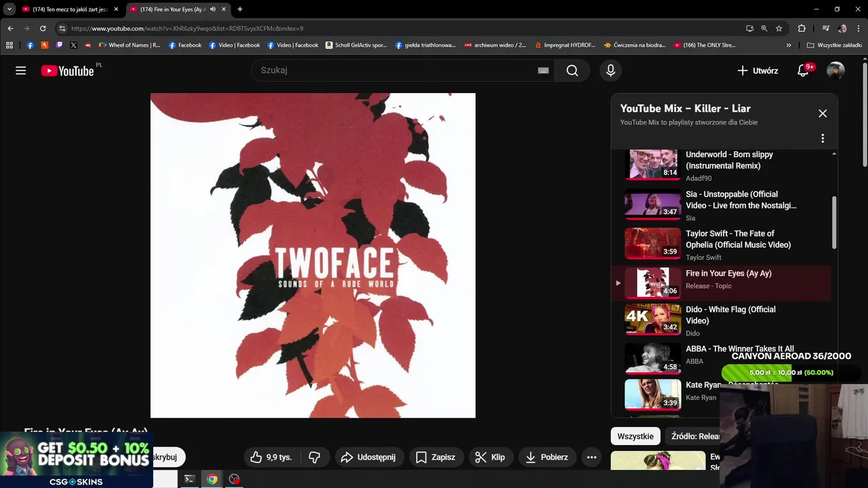The image size is (868, 488).
Task: Dislike the video with thumbs down
Action: point(315,457)
